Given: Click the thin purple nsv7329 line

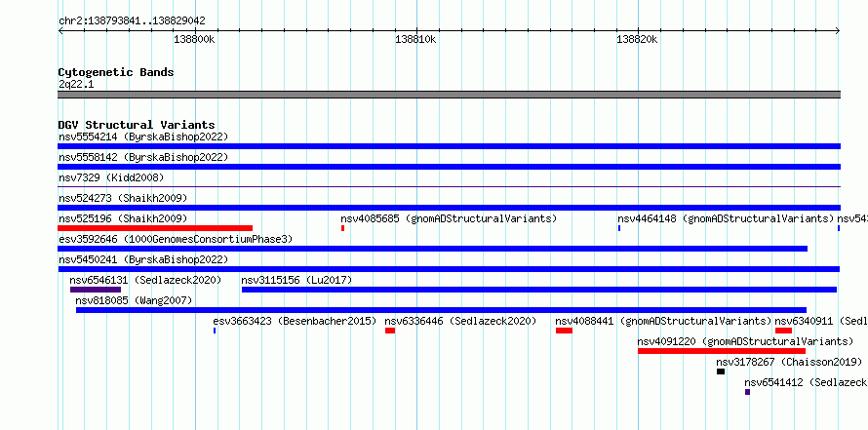Looking at the screenshot, I should (x=449, y=187).
